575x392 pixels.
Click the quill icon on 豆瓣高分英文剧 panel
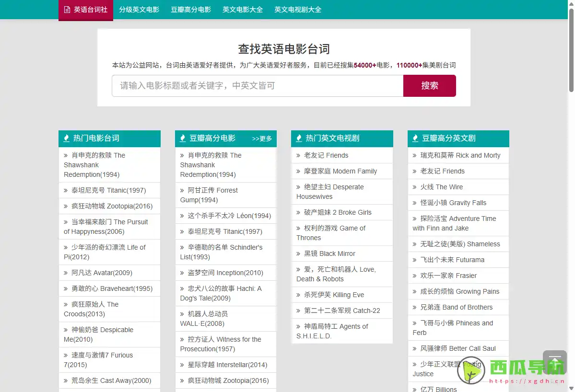414,138
